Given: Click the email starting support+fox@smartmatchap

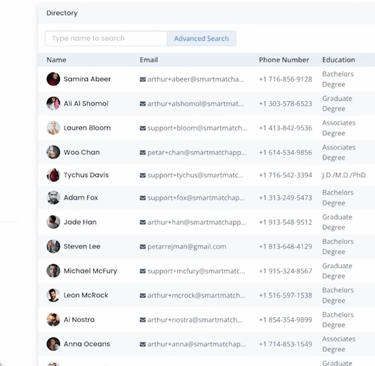Looking at the screenshot, I should click(x=196, y=198).
